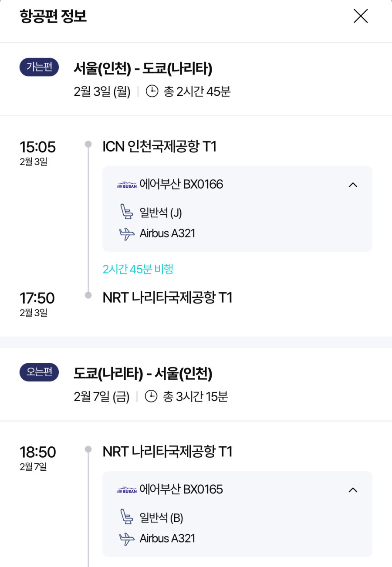Click the 2시간 45분 비행 duration text
The image size is (392, 567).
click(138, 269)
